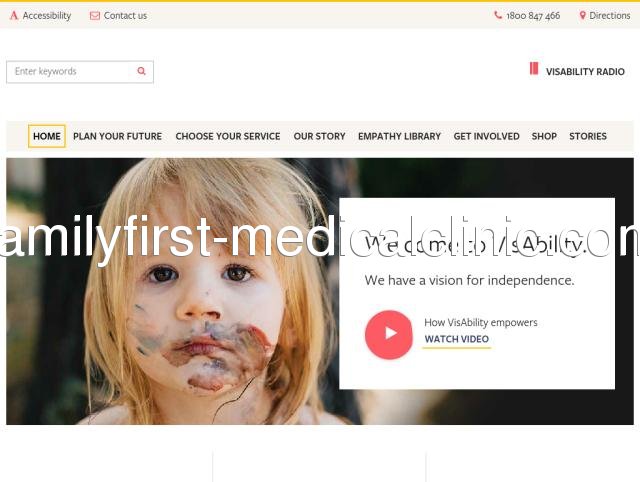Open Plan Your Future menu
Screen dimensions: 640x482
[x=118, y=136]
